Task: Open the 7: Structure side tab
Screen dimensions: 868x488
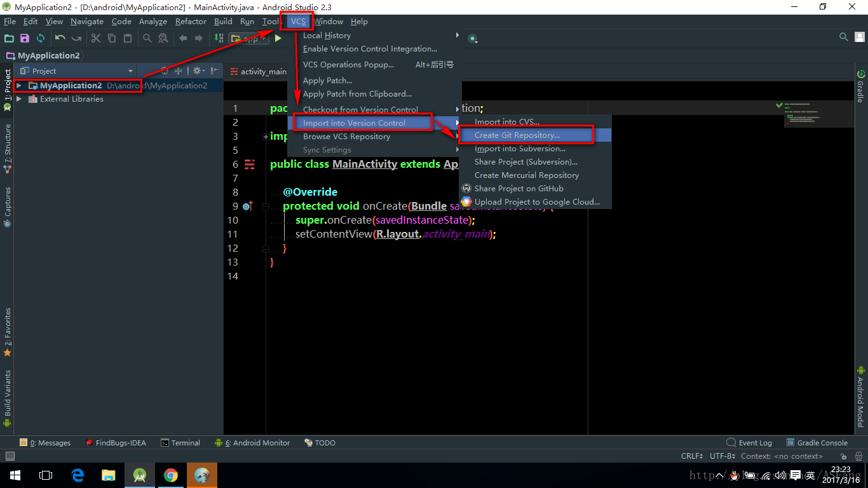Action: (8, 149)
